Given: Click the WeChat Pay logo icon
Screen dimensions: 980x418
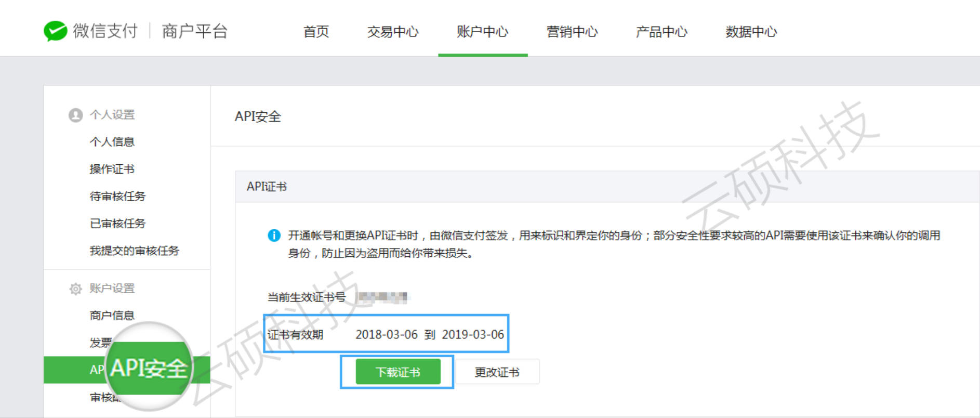Looking at the screenshot, I should pyautogui.click(x=55, y=31).
